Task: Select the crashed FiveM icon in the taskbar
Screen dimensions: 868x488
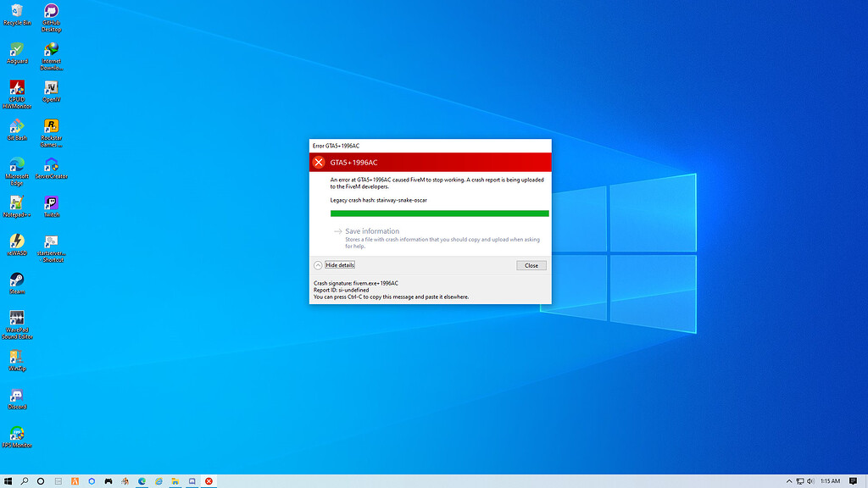Action: click(x=208, y=480)
